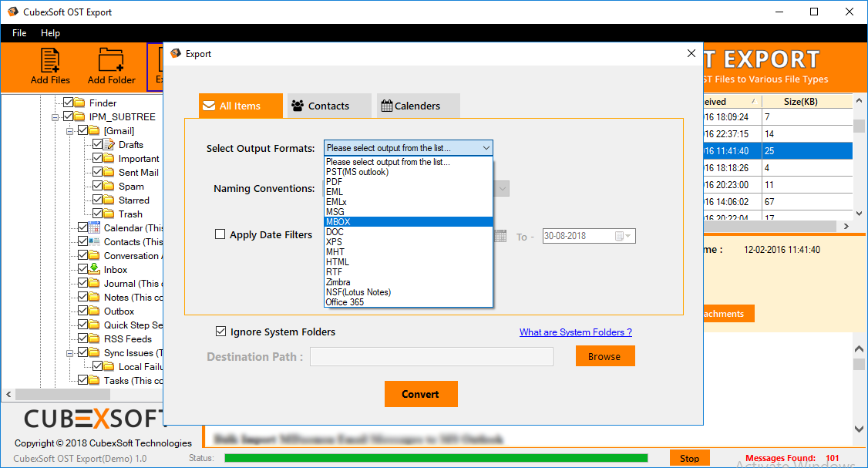Image resolution: width=868 pixels, height=468 pixels.
Task: Select the highlighted message row sized 25 KB
Action: (778, 150)
